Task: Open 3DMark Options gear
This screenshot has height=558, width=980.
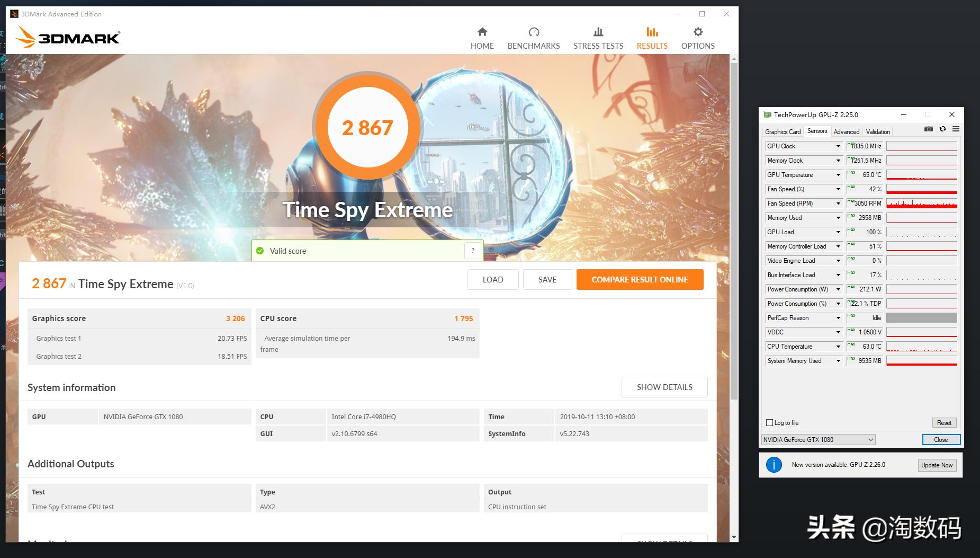Action: 698,39
